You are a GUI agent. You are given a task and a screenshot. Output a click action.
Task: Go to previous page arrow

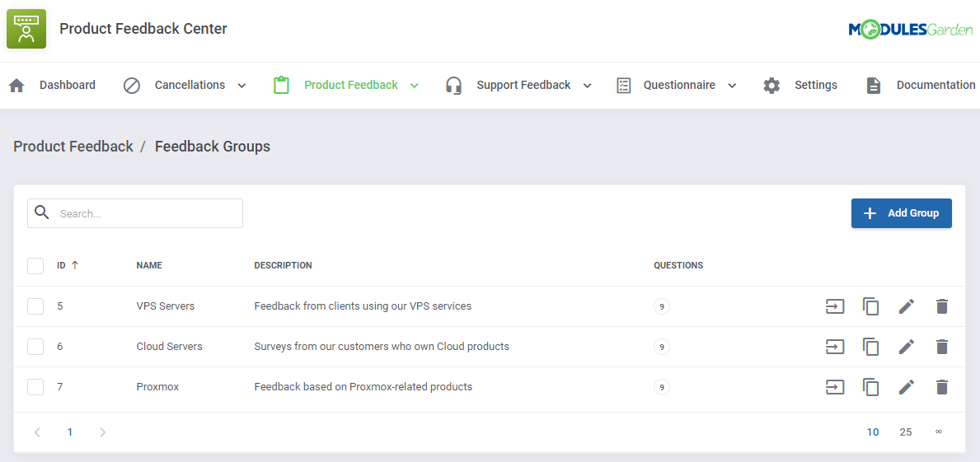click(37, 432)
